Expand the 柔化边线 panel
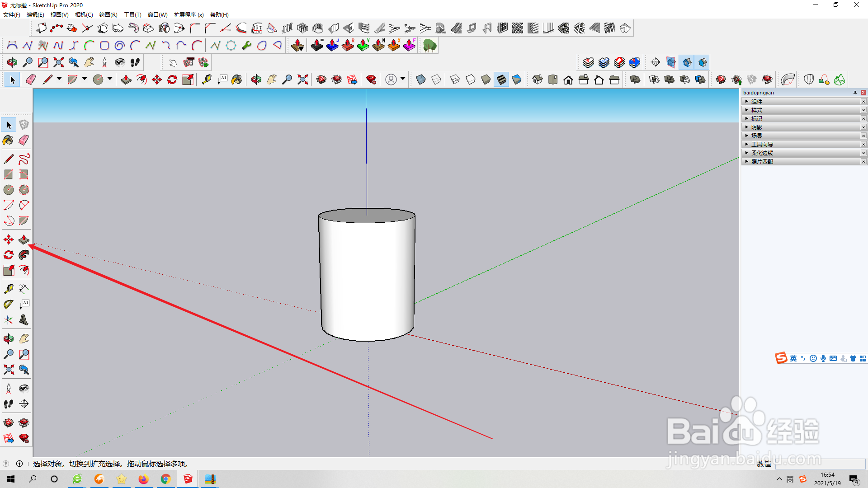The width and height of the screenshot is (868, 488). coord(762,153)
